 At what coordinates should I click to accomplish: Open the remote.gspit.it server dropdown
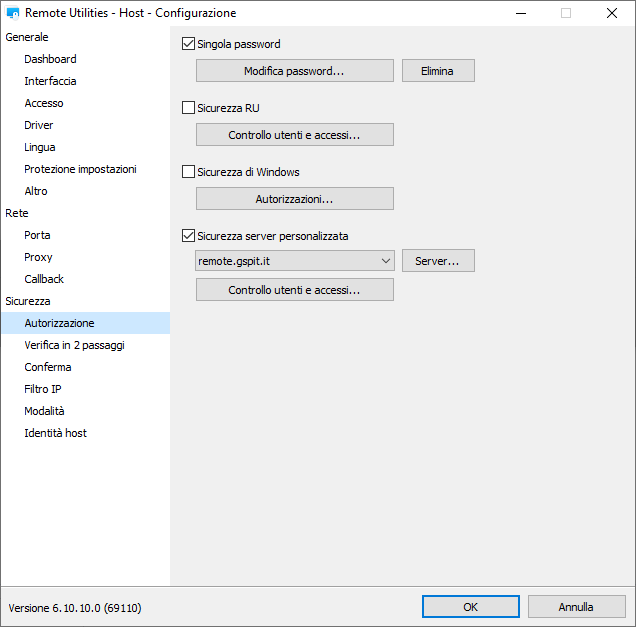click(x=386, y=261)
